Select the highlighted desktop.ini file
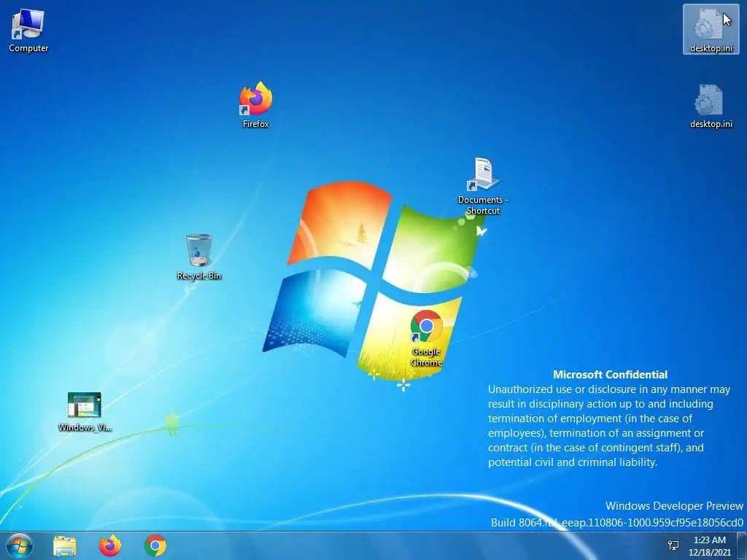 [711, 29]
